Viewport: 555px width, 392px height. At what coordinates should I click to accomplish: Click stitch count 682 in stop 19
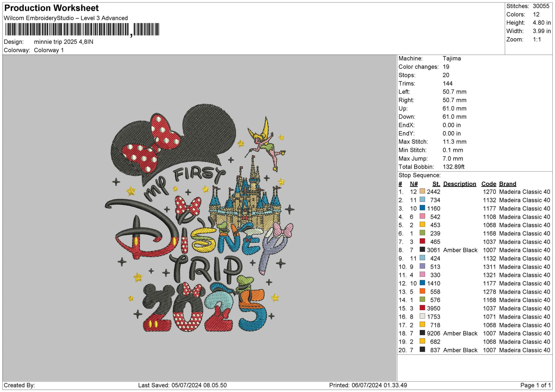435,341
